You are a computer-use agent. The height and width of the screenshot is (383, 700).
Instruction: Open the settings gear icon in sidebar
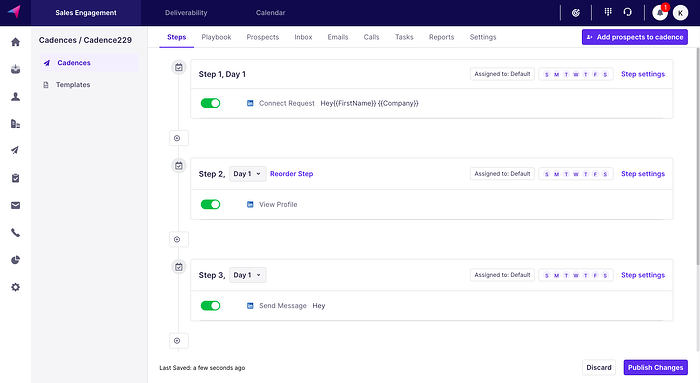pos(16,287)
